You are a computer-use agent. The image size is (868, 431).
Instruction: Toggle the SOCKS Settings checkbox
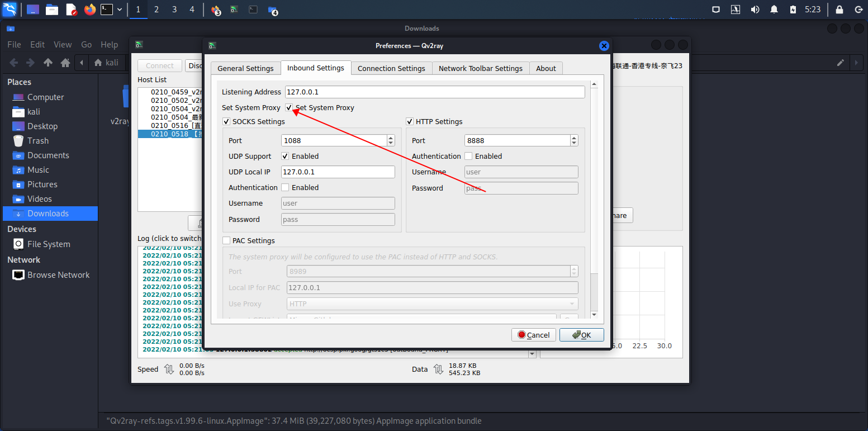(x=226, y=121)
